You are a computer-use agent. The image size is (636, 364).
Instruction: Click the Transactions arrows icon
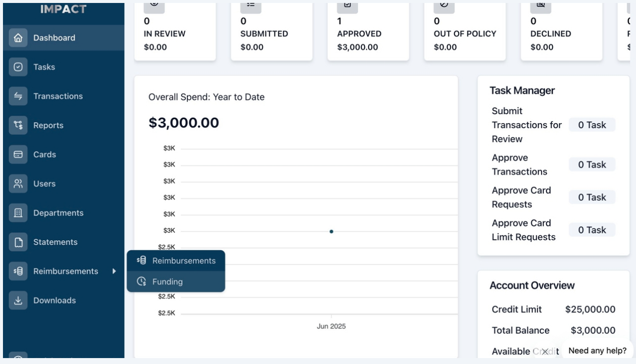(18, 96)
